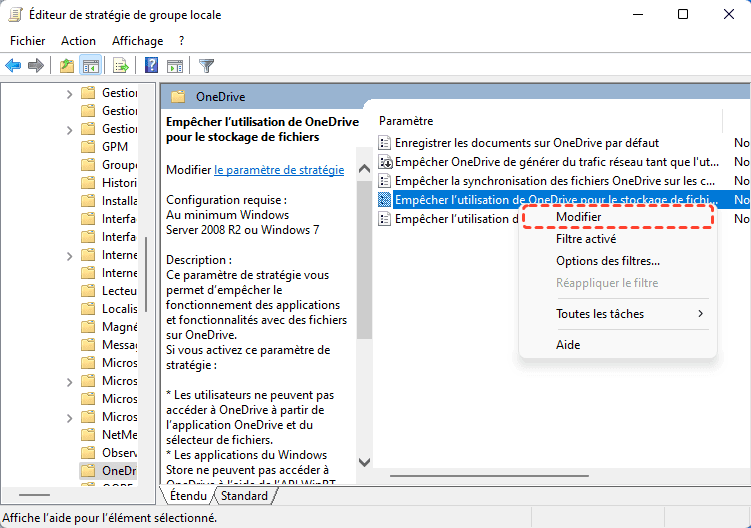The width and height of the screenshot is (751, 528).
Task: Open the Fichier menu
Action: point(28,41)
